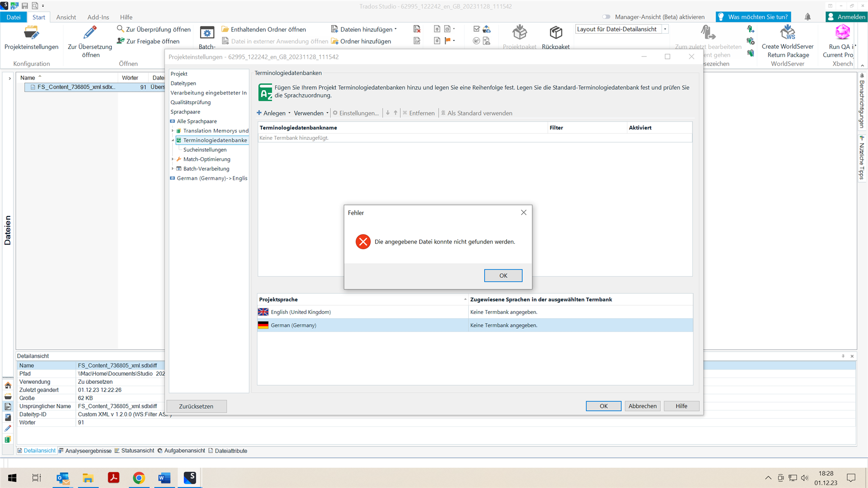Image resolution: width=868 pixels, height=488 pixels.
Task: Expand the Translation Memorys node
Action: [173, 131]
